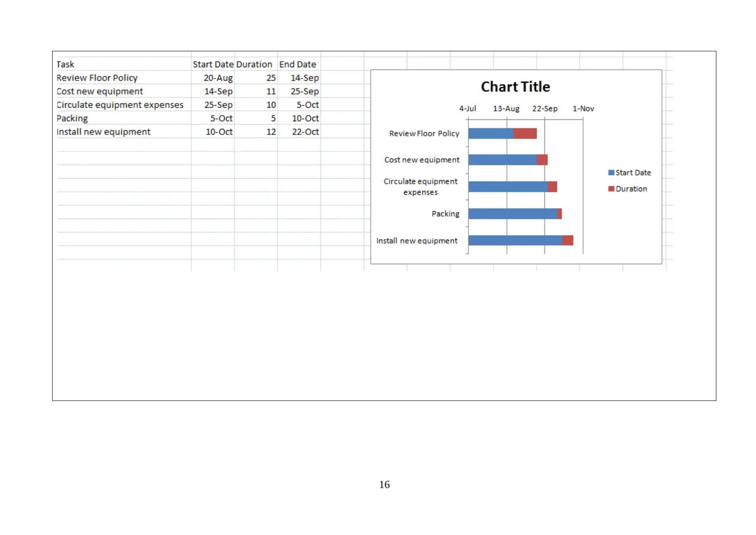The height and width of the screenshot is (535, 756).
Task: Click chart axis label 'Circulate equipment expenses'
Action: pyautogui.click(x=421, y=187)
